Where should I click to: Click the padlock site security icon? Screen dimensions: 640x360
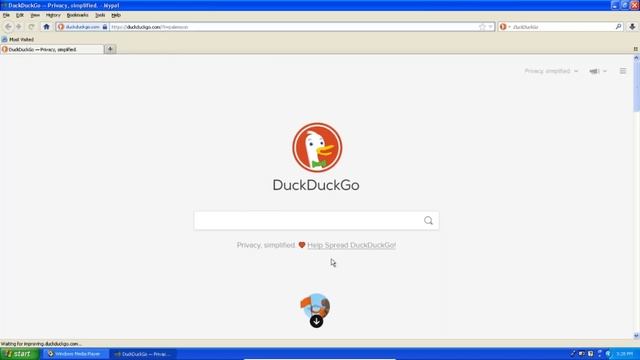click(x=105, y=27)
